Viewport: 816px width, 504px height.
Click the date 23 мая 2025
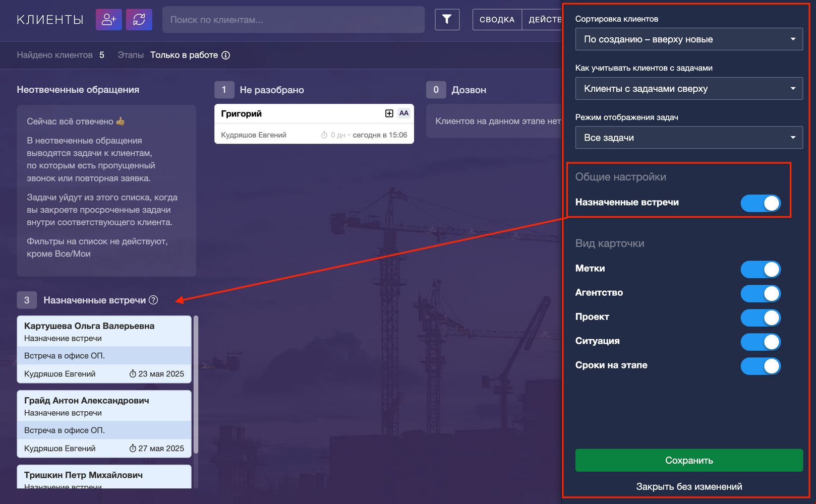pyautogui.click(x=161, y=374)
